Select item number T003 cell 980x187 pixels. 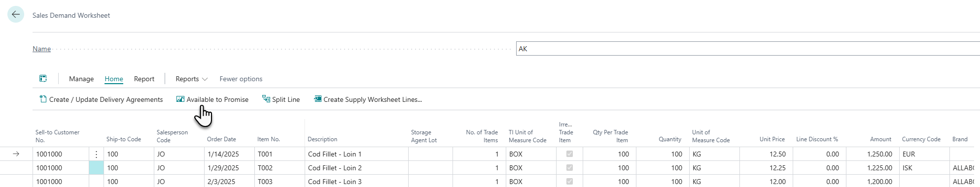[x=280, y=182]
